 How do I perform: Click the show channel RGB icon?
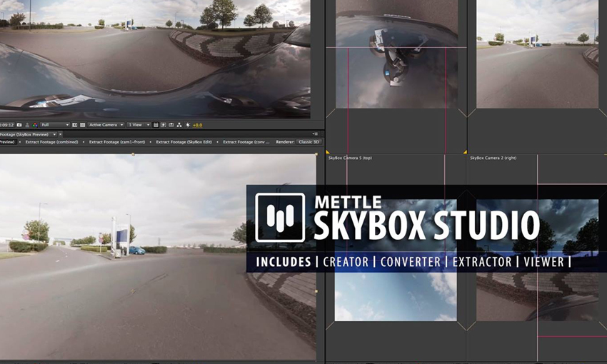(x=35, y=125)
